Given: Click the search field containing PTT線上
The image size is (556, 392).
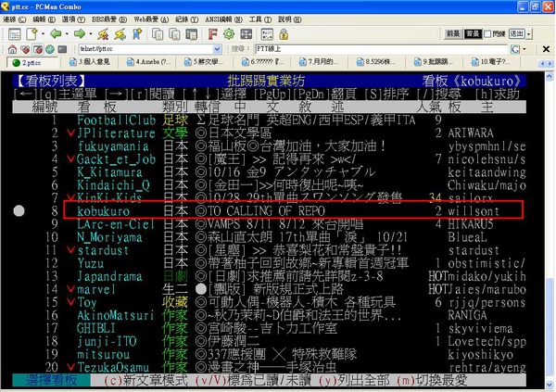Looking at the screenshot, I should click(x=382, y=49).
